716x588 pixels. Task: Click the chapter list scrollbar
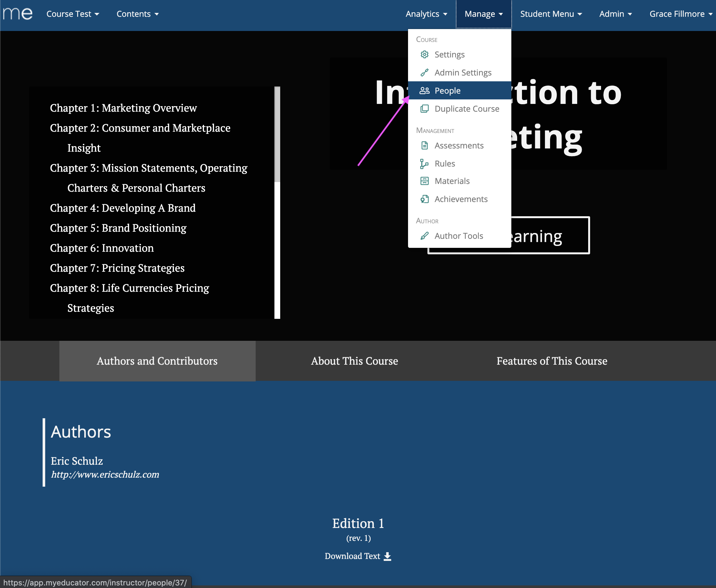277,135
